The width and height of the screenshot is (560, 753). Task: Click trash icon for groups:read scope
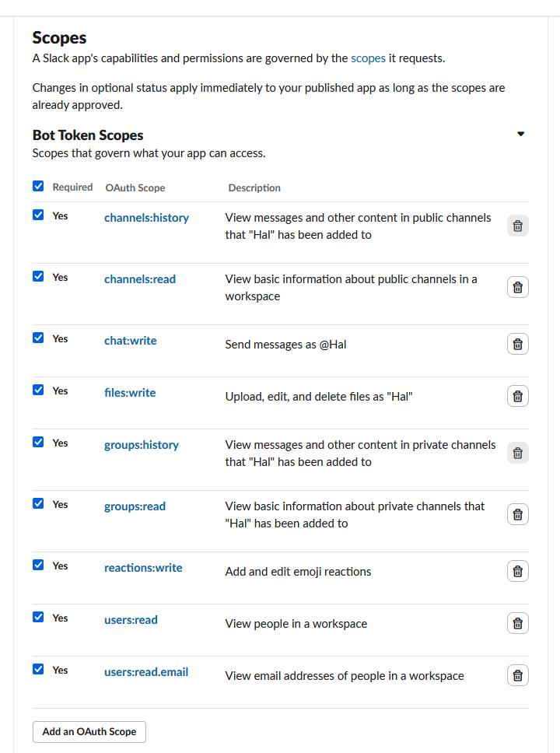[518, 514]
